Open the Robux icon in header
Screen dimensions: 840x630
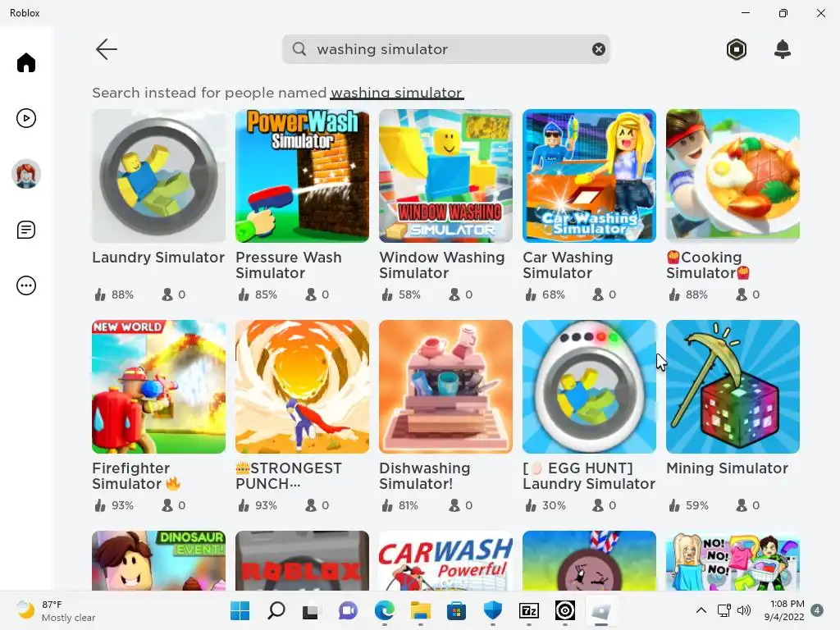pyautogui.click(x=737, y=49)
